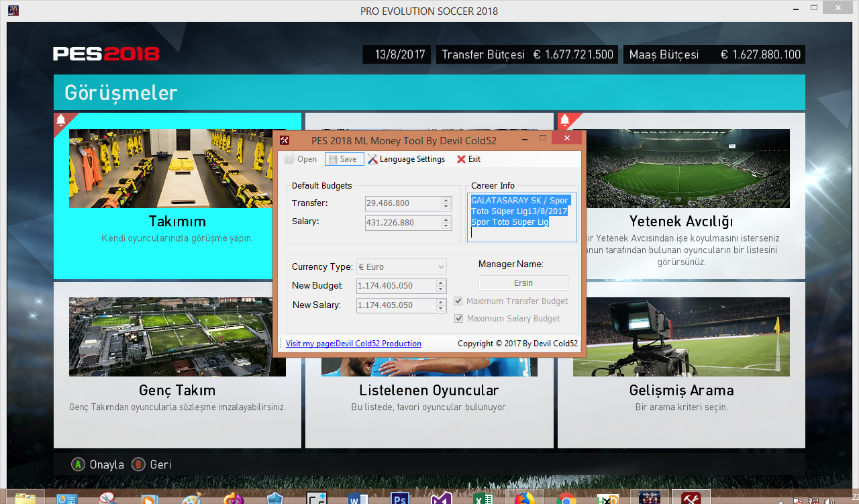Click the red X Exit item
This screenshot has width=859, height=504.
coord(468,159)
